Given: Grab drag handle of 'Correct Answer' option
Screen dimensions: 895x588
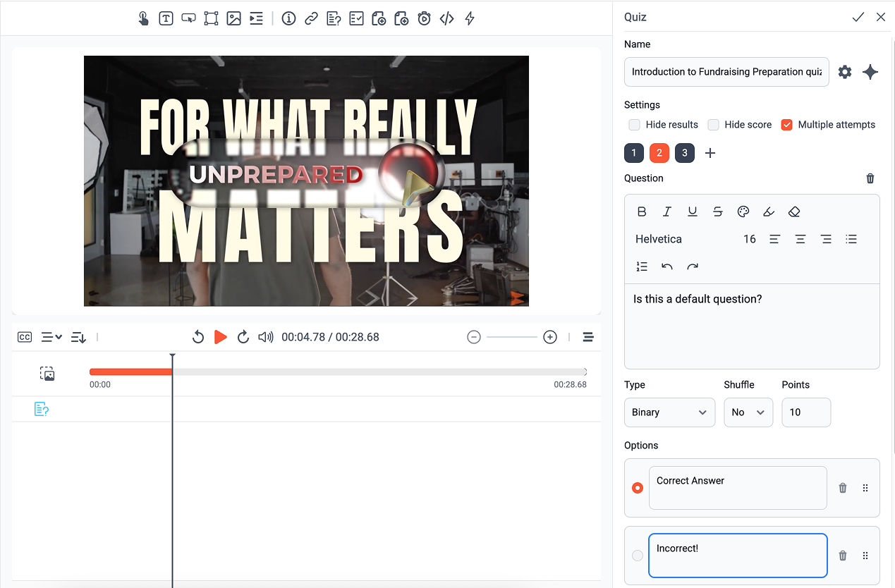Looking at the screenshot, I should point(865,488).
